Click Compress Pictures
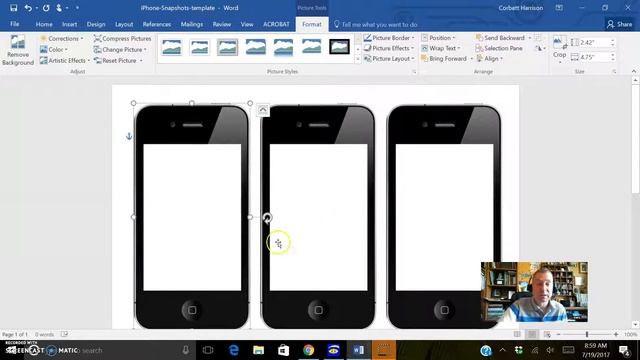 pos(122,38)
